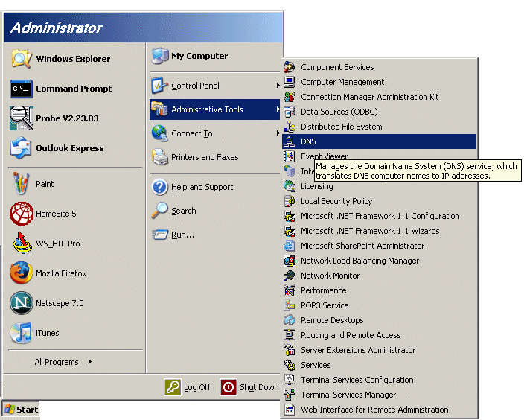Expand the Control Panel submenu arrow

pyautogui.click(x=278, y=86)
